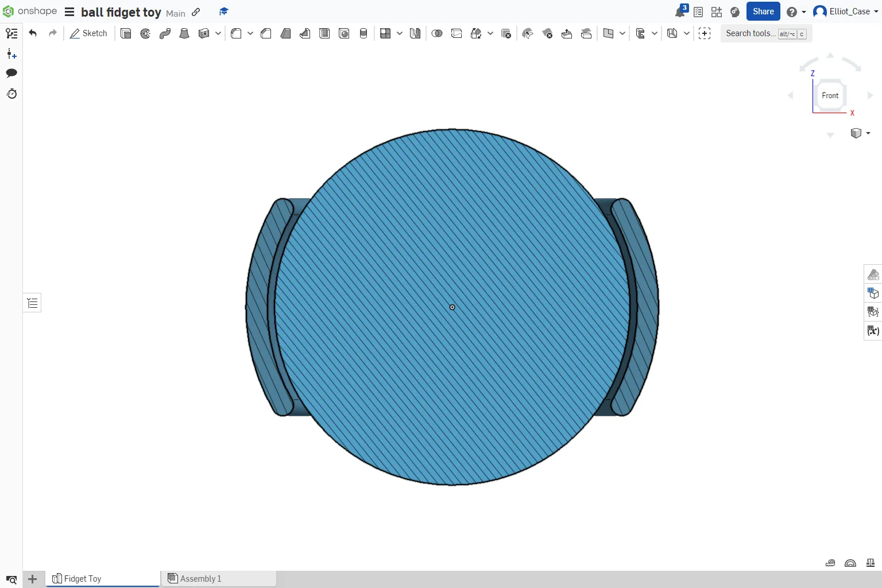This screenshot has height=588, width=882.
Task: Select the Boolean tool
Action: pyautogui.click(x=437, y=33)
